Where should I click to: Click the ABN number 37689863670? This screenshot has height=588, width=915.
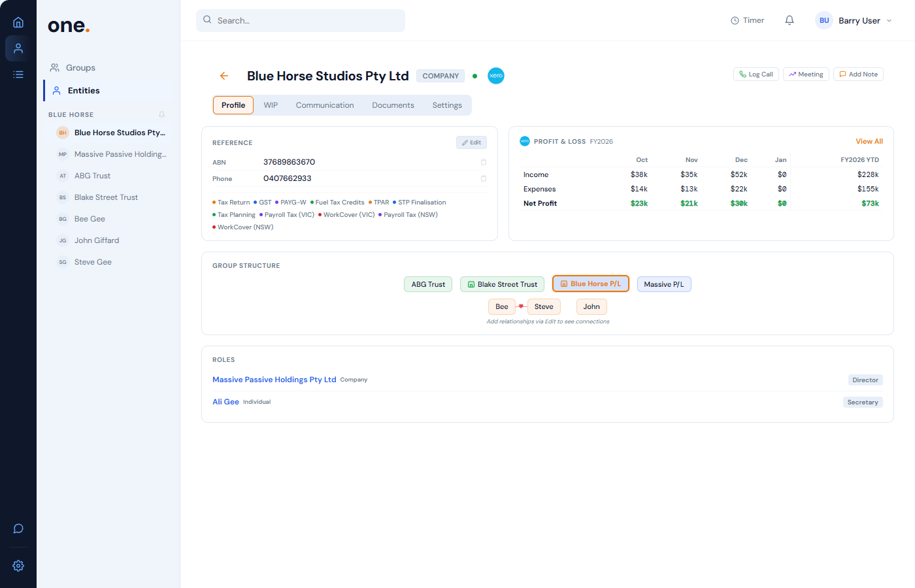pyautogui.click(x=289, y=162)
